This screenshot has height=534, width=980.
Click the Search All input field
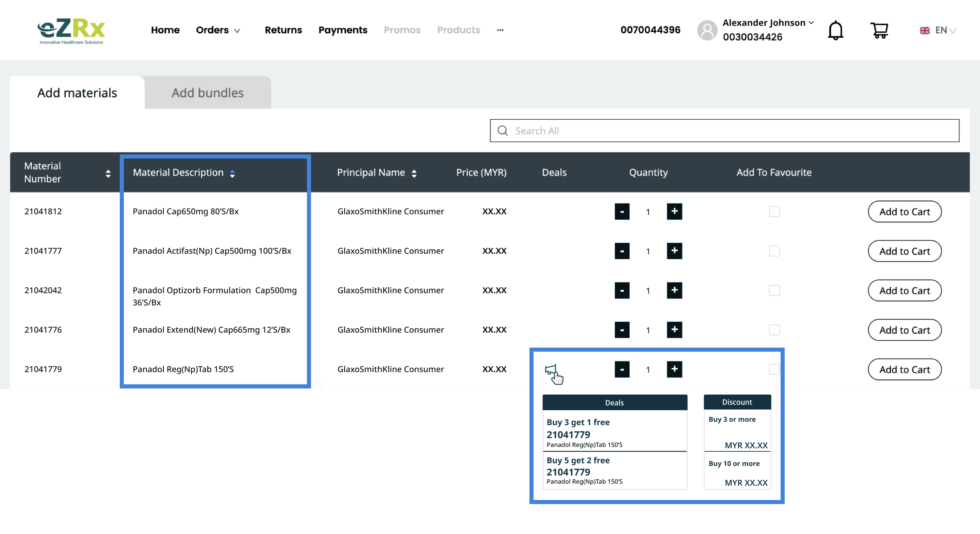[x=724, y=131]
